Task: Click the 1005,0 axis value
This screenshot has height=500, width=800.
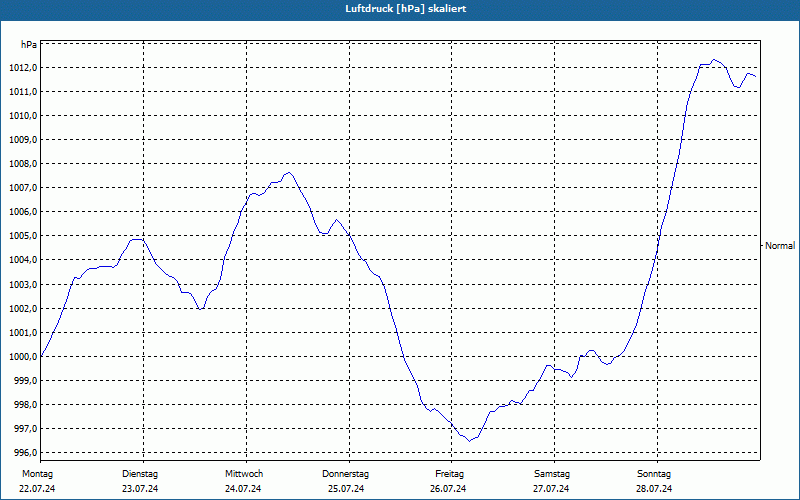Action: pyautogui.click(x=23, y=236)
